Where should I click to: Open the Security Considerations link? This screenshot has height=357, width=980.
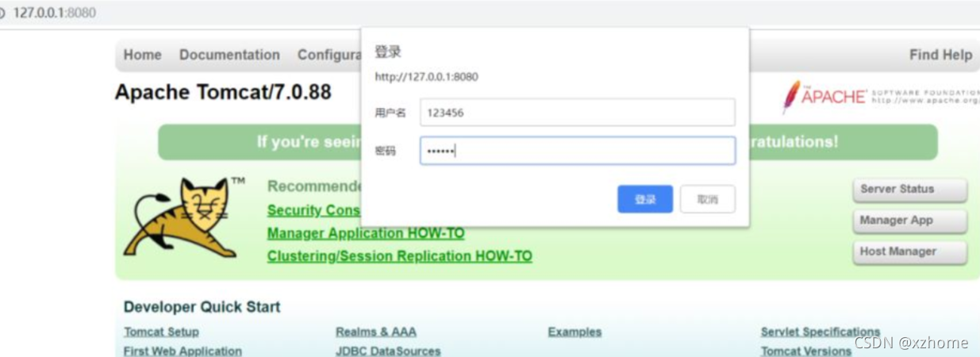(313, 210)
